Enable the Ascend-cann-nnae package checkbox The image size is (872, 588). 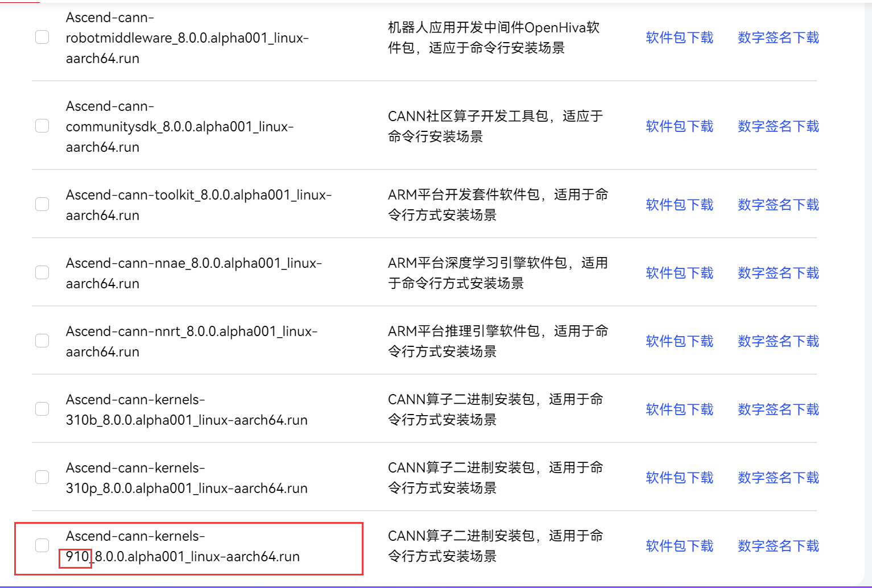coord(42,272)
